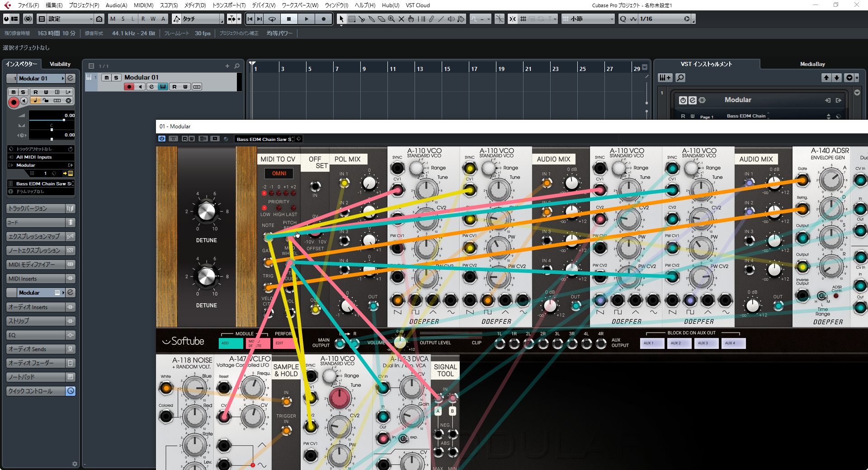Start playback with the Play button
The image size is (868, 470).
tap(306, 19)
